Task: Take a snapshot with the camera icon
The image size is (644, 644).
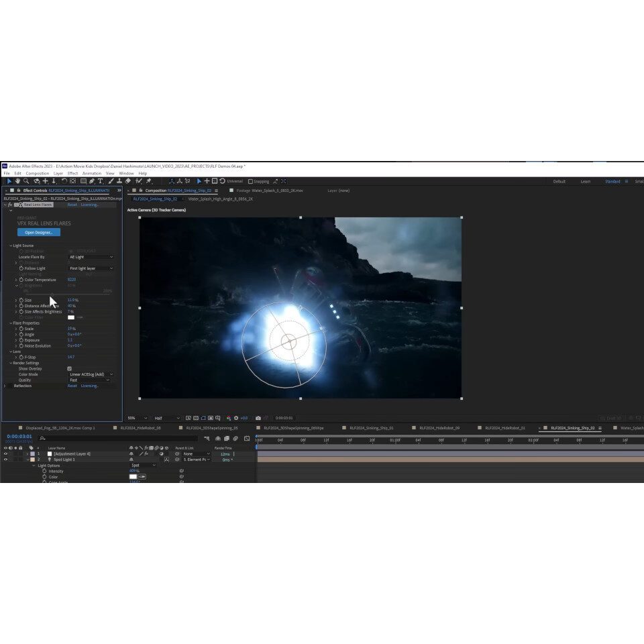Action: (x=258, y=418)
